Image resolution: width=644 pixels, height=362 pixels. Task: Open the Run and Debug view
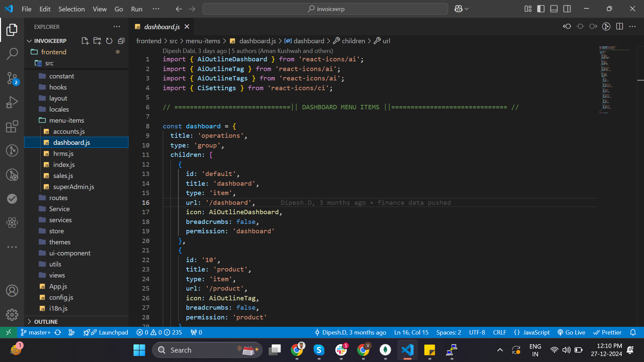tap(12, 102)
